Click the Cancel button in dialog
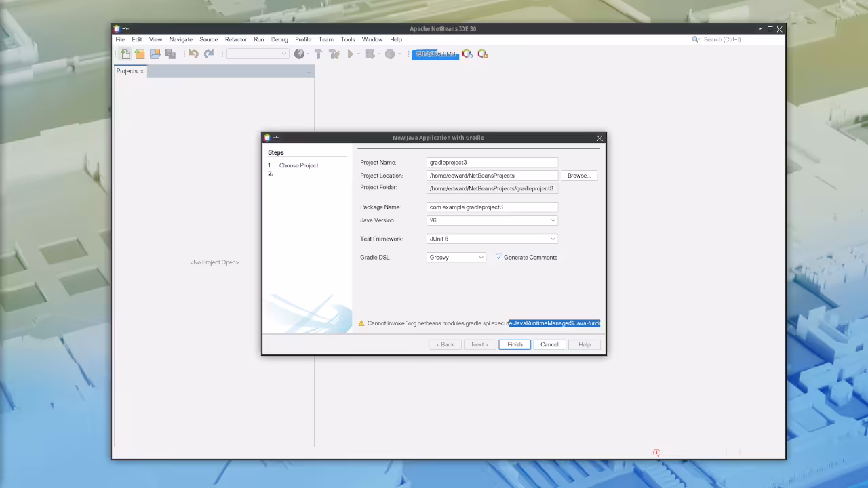 549,344
